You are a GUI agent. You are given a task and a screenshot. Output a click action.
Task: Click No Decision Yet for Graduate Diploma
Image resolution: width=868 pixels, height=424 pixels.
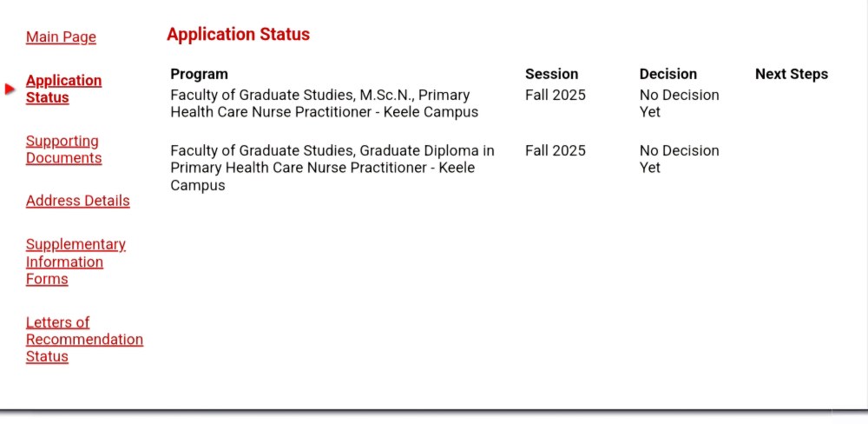[x=680, y=159]
